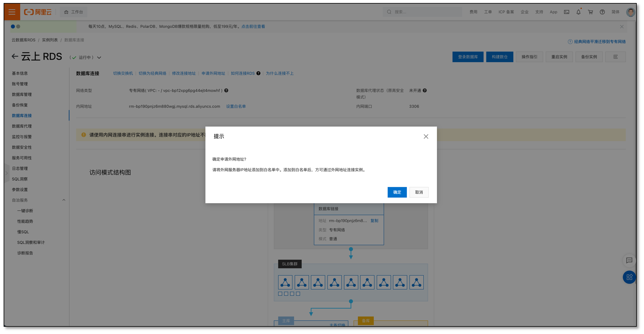Open the 费用 menu item
The image size is (644, 334).
[473, 12]
